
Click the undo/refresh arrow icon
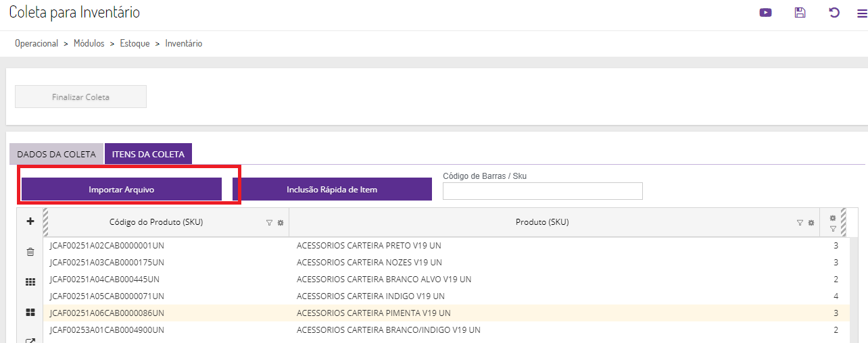pos(834,12)
